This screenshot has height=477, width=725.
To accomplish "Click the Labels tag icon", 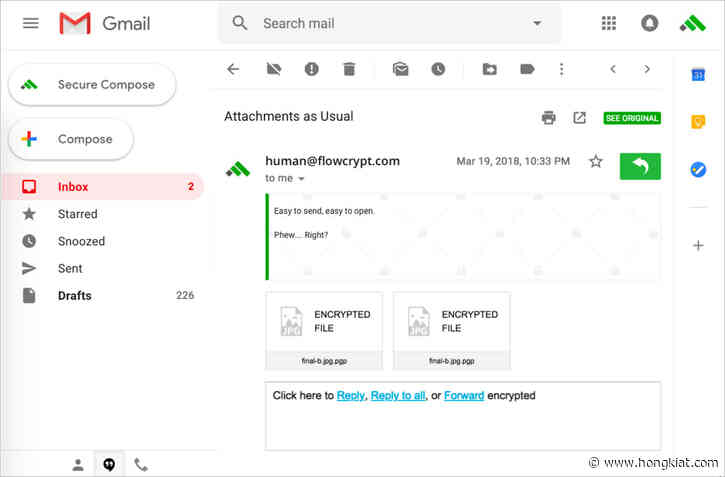I will coord(527,69).
